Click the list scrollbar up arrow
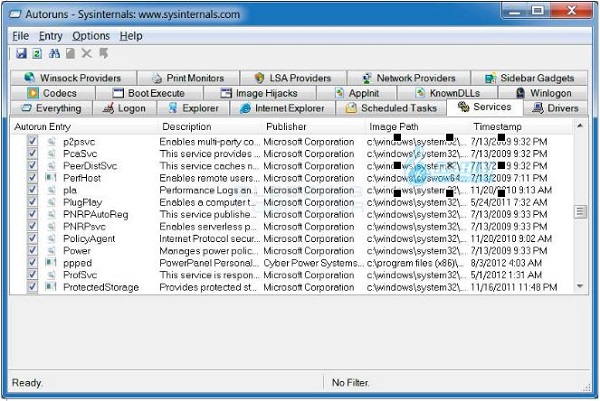Screen dimensions: 600x401 pos(580,126)
